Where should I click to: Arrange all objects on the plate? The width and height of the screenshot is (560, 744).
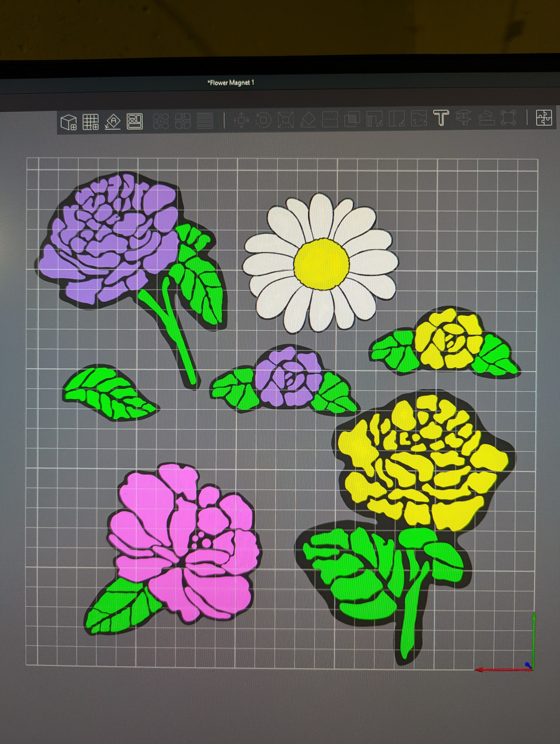click(135, 121)
